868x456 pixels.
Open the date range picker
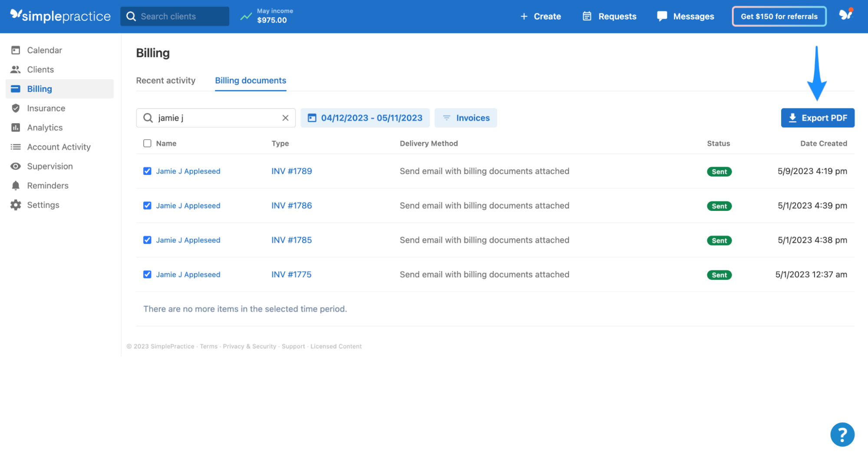point(365,118)
